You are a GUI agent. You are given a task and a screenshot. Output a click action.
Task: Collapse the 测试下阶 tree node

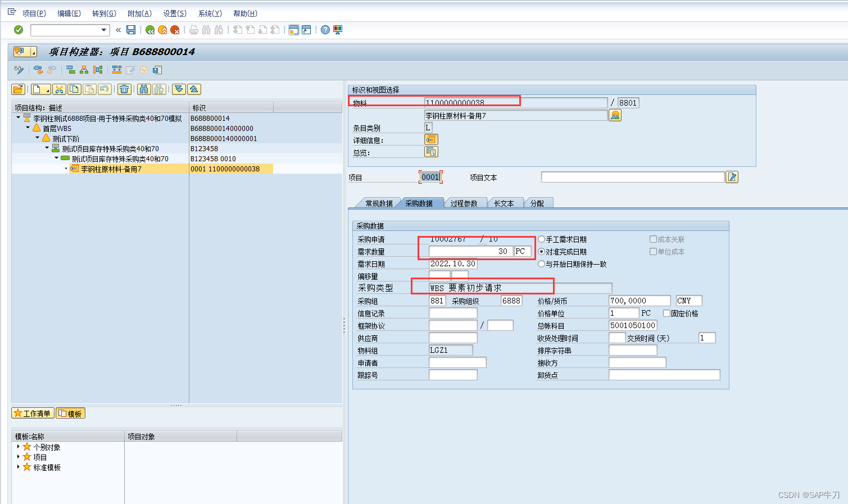point(38,138)
